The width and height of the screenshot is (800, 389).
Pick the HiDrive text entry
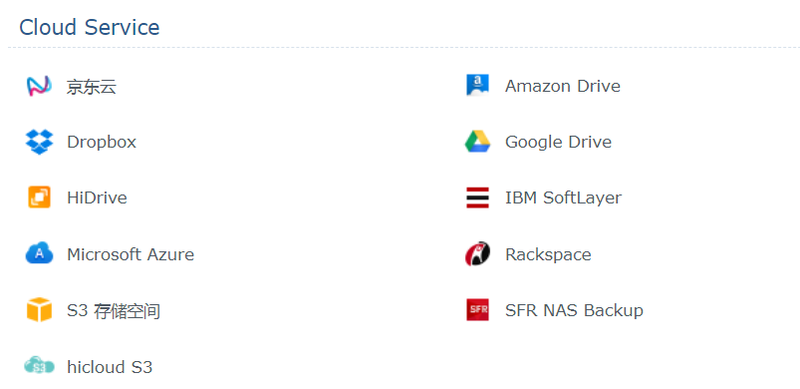coord(97,198)
